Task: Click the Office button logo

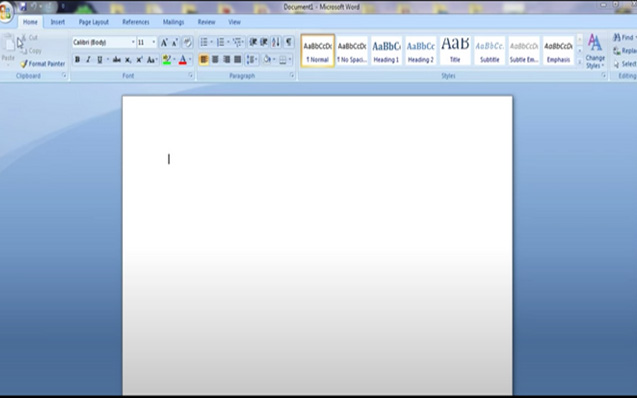Action: tap(6, 12)
